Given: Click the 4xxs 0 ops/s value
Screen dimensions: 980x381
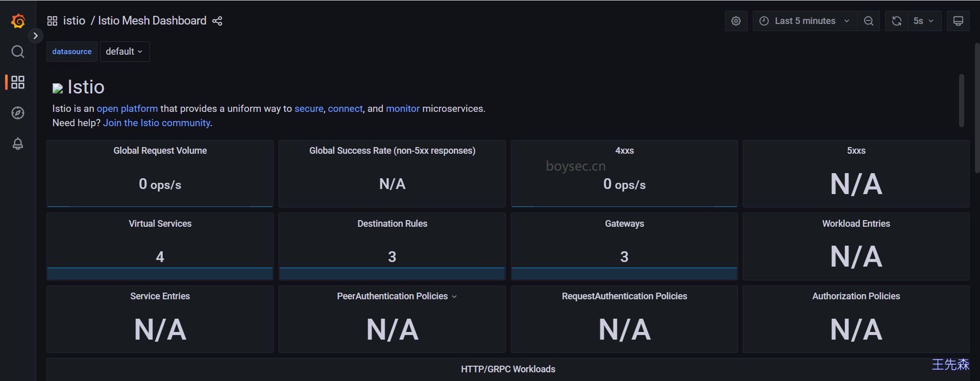Looking at the screenshot, I should 624,184.
